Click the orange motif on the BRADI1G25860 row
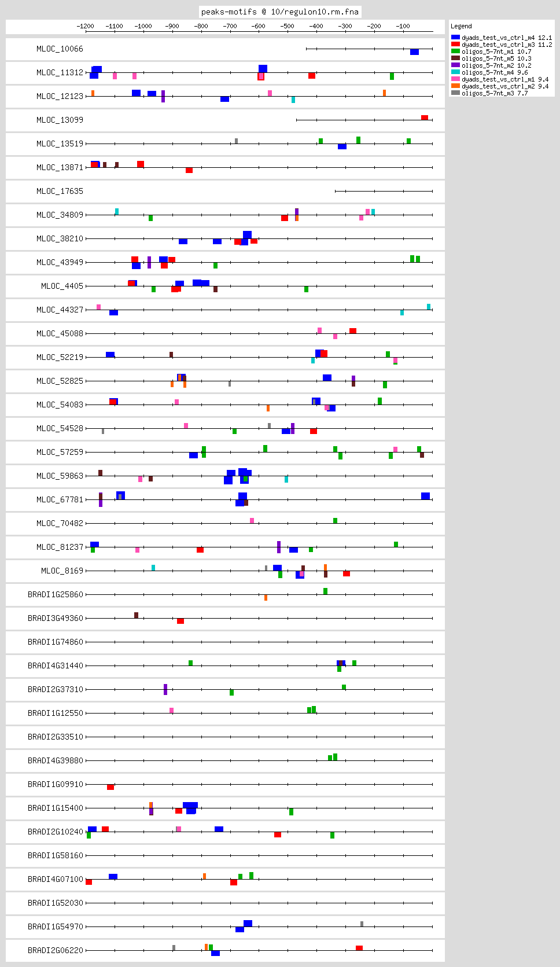The width and height of the screenshot is (560, 967). pyautogui.click(x=266, y=597)
